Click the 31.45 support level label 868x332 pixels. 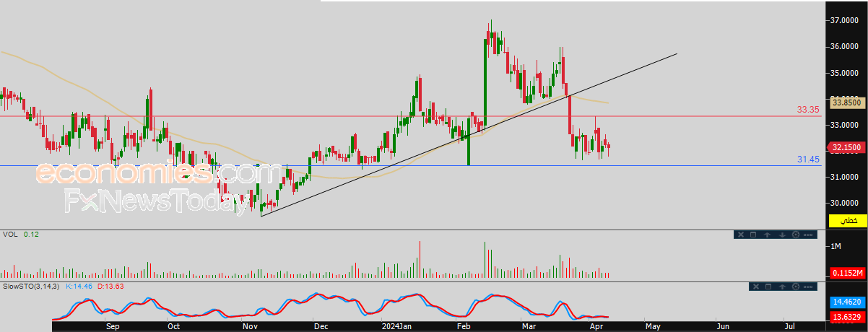point(808,160)
